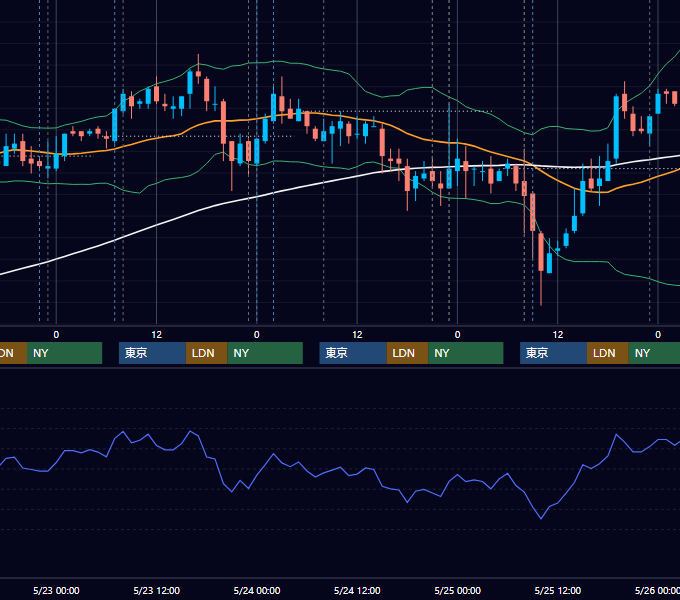Select the NY block spanning 5/24 00:00
The image size is (680, 600).
(x=265, y=353)
